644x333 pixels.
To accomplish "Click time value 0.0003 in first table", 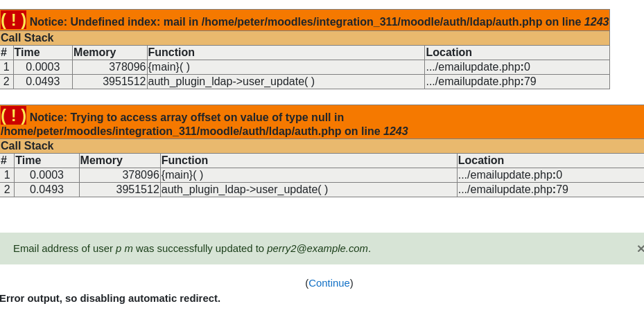I will (43, 67).
